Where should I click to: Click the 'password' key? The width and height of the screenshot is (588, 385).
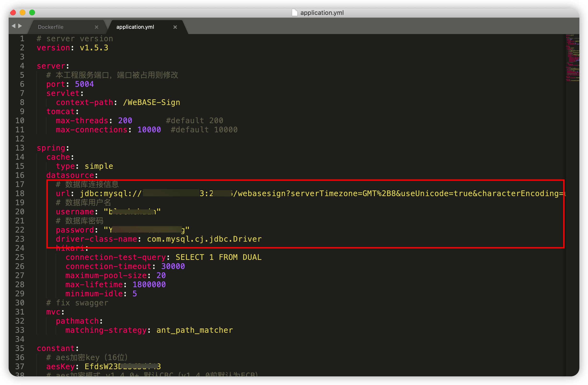75,230
